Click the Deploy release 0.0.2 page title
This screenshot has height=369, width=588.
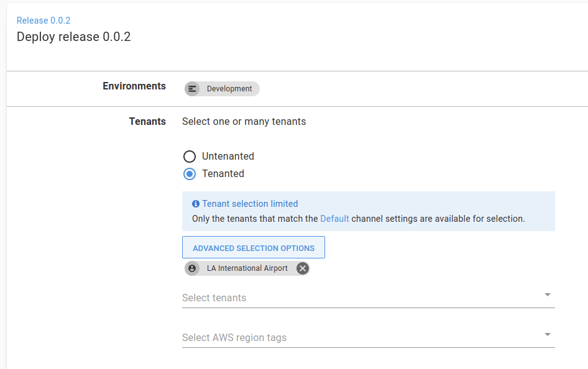point(73,37)
